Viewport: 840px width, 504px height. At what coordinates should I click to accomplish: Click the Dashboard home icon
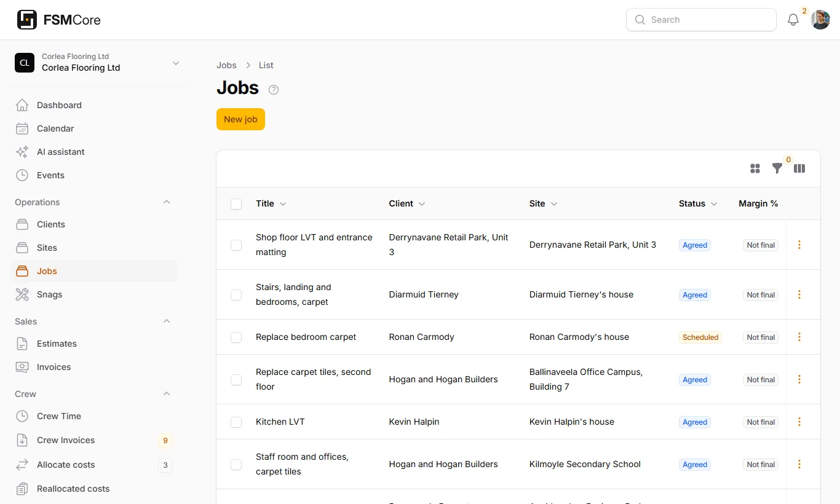tap(22, 105)
